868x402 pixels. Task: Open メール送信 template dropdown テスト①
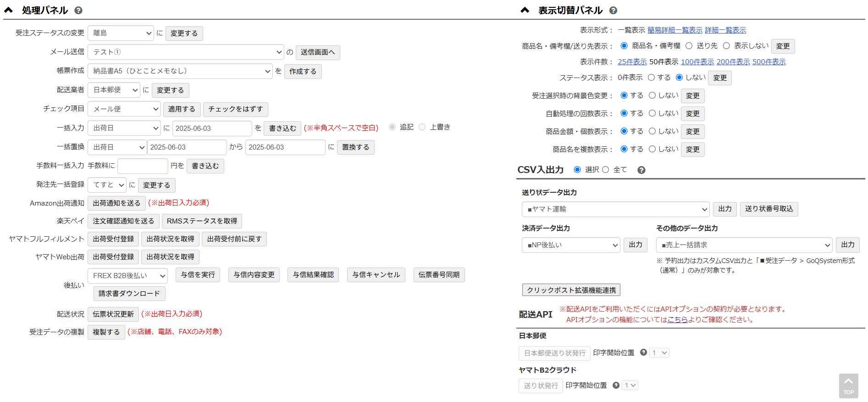(186, 52)
